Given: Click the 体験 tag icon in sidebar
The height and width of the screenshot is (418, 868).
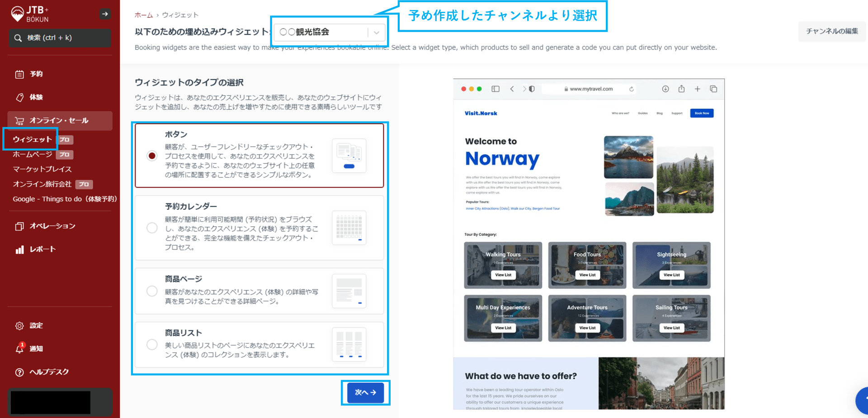Looking at the screenshot, I should pyautogui.click(x=19, y=97).
